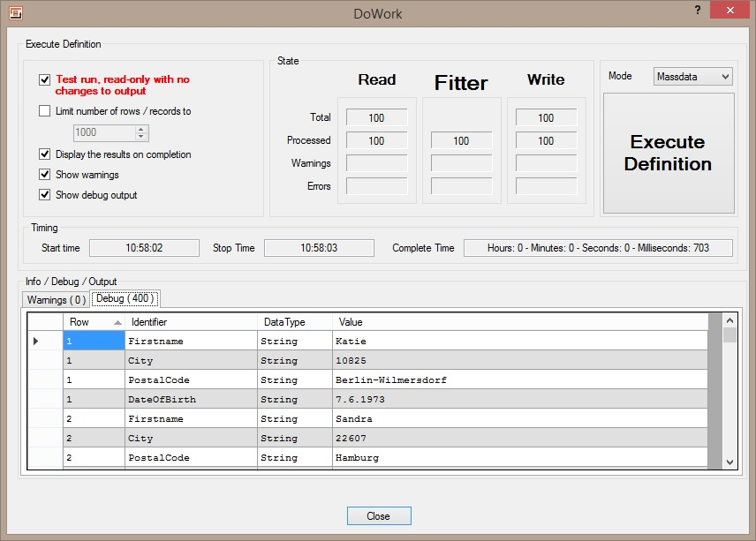Click the Read Errors field
This screenshot has width=756, height=541.
pos(376,186)
